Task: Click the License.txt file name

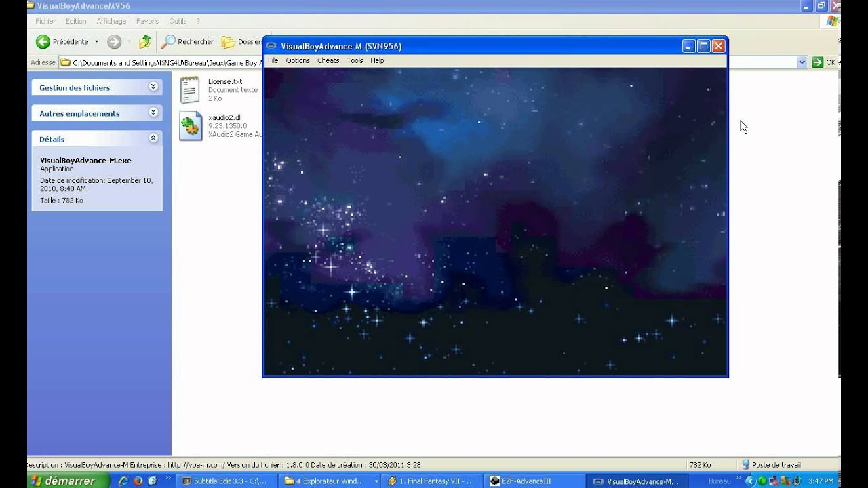Action: [x=225, y=81]
